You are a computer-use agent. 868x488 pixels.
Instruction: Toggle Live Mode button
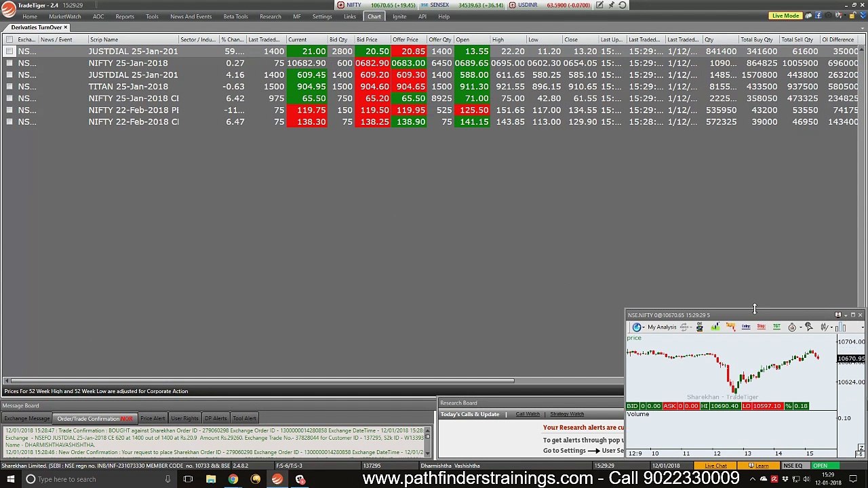[785, 16]
